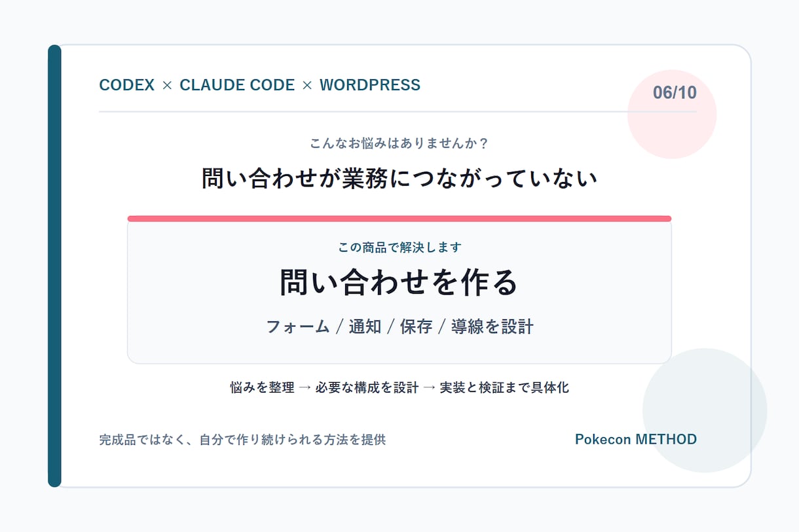Click the headline 問い合わせが業務につながっていない
Image resolution: width=799 pixels, height=532 pixels.
click(399, 178)
